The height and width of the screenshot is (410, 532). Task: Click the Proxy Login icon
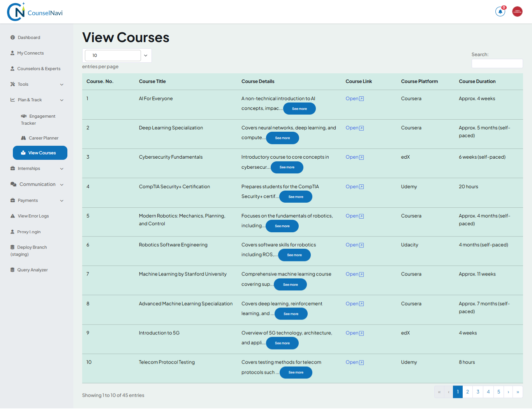[12, 232]
